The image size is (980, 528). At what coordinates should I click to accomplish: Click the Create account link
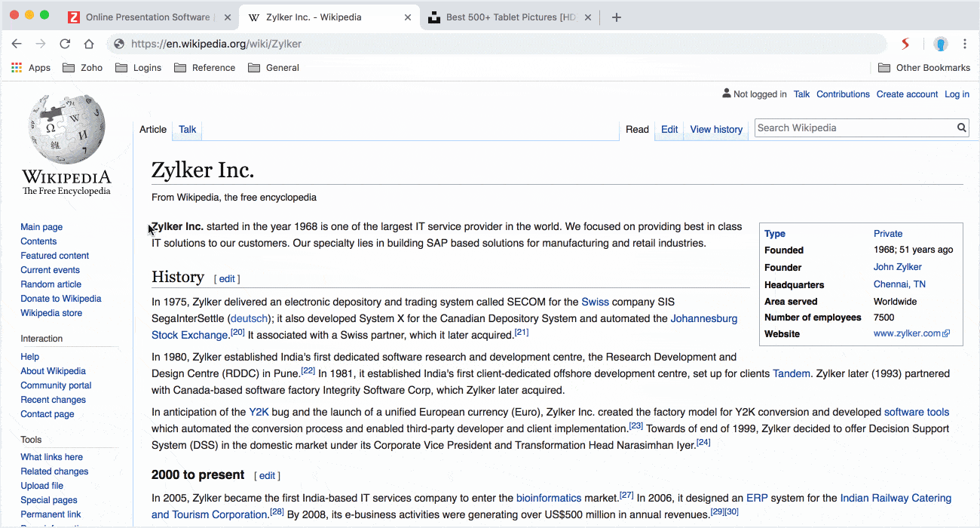(907, 94)
